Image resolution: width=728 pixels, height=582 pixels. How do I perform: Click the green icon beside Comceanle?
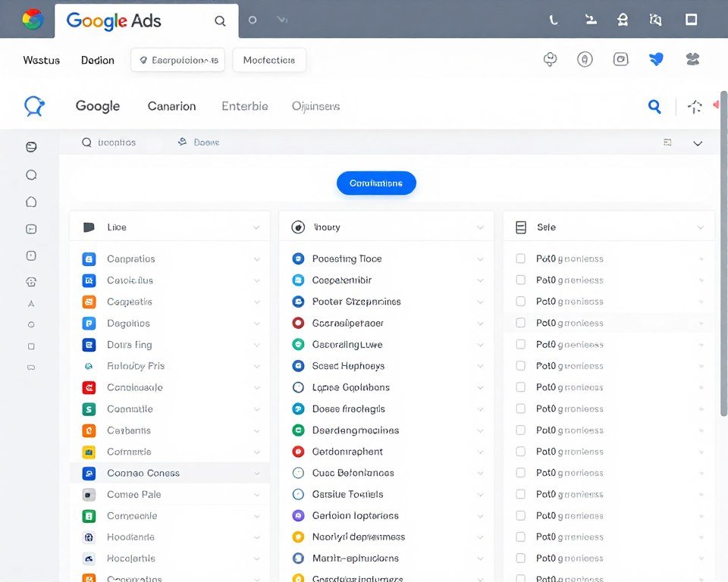89,515
